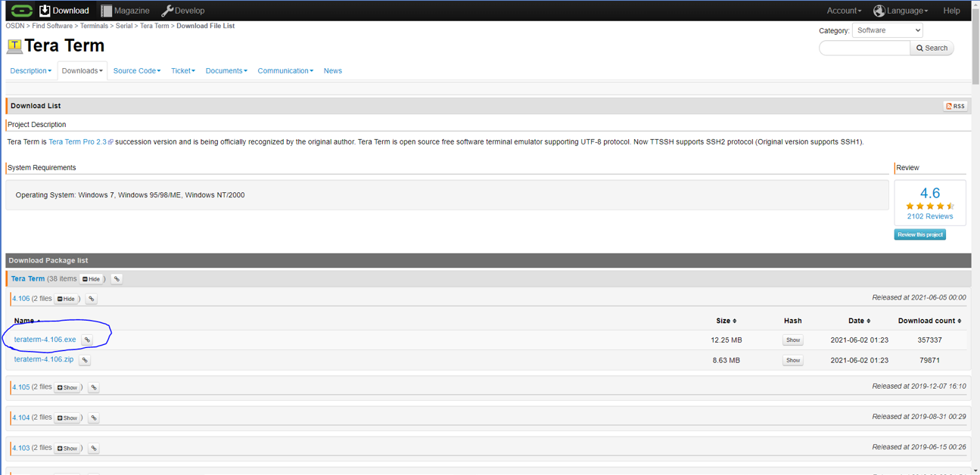Show files for release 4.105
980x475 pixels.
(x=67, y=387)
